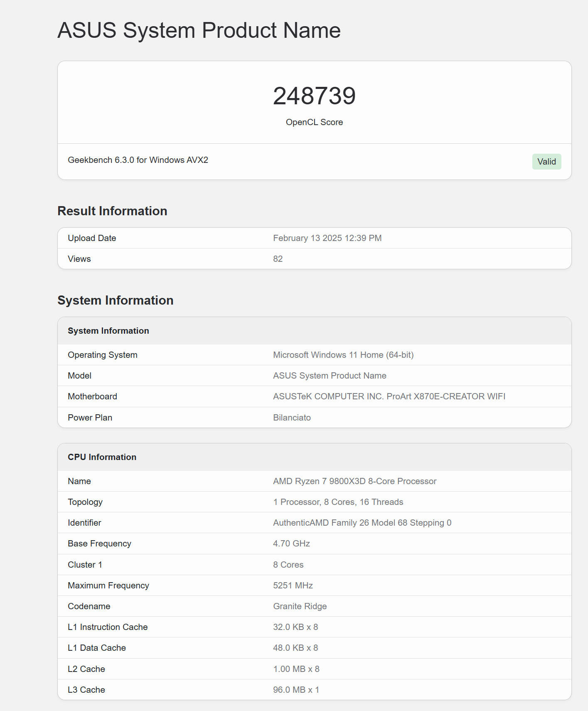Click the Microsoft Windows 11 Home value
588x711 pixels.
(343, 355)
